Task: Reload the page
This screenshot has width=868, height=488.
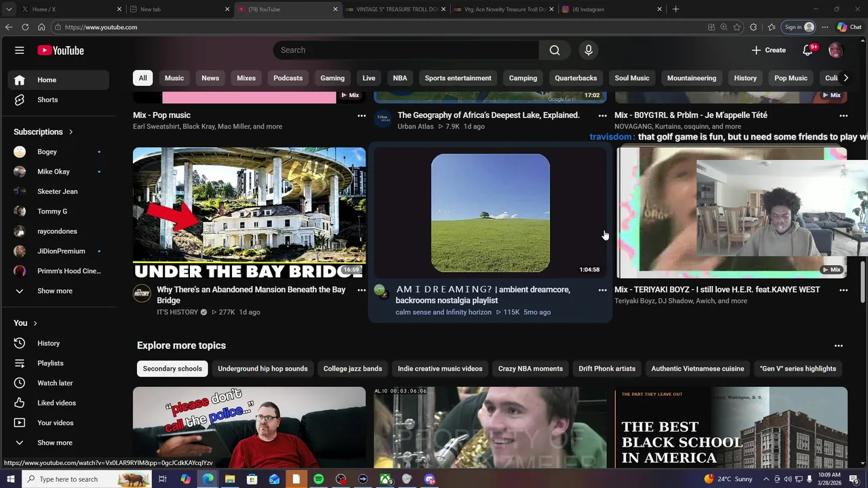Action: click(25, 27)
